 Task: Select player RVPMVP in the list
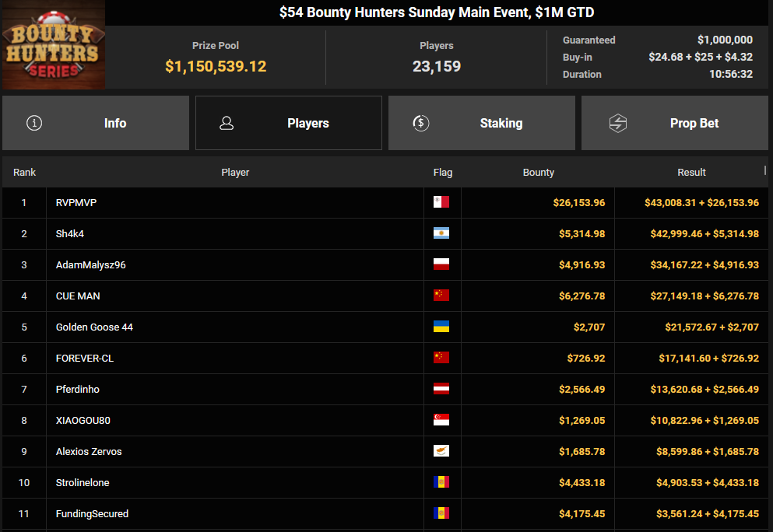(76, 202)
